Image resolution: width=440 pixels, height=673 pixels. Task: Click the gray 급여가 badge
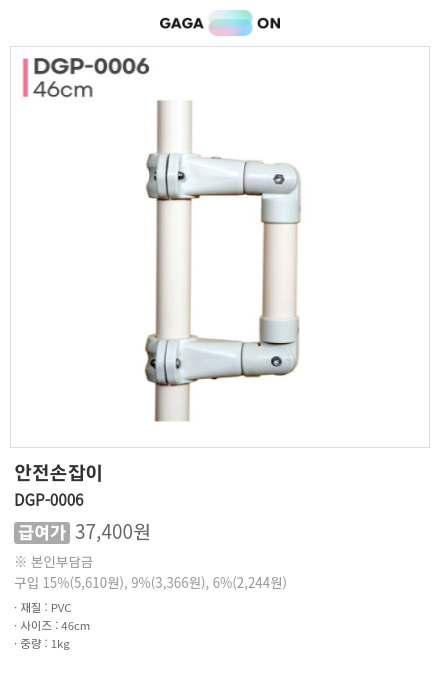[x=42, y=533]
